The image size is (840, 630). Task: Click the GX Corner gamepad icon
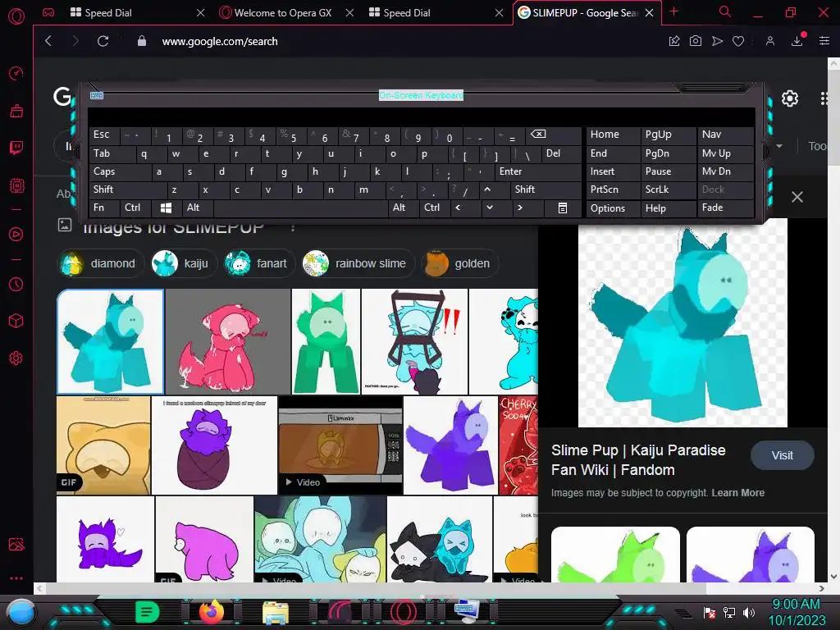tap(48, 12)
